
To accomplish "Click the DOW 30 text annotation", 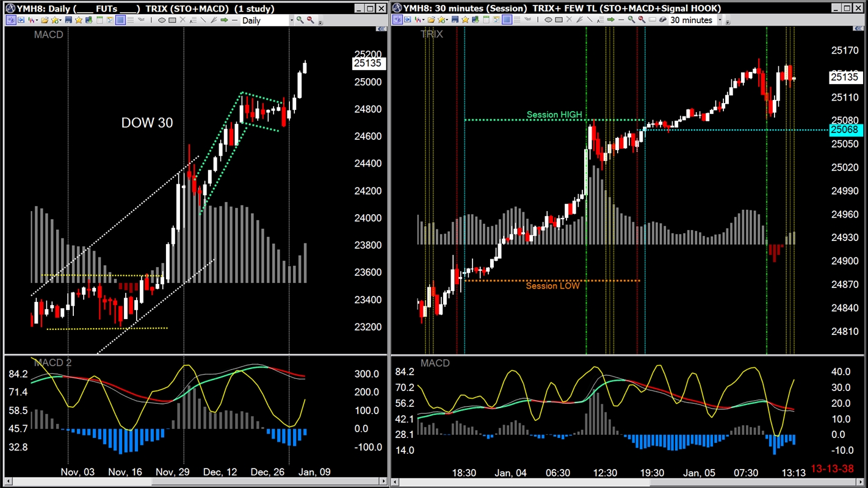I will 147,123.
